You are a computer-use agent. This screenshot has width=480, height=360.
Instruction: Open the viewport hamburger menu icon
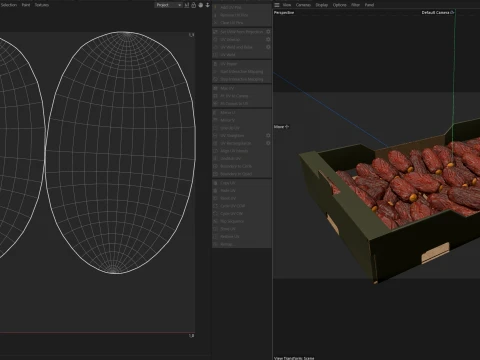click(x=277, y=5)
